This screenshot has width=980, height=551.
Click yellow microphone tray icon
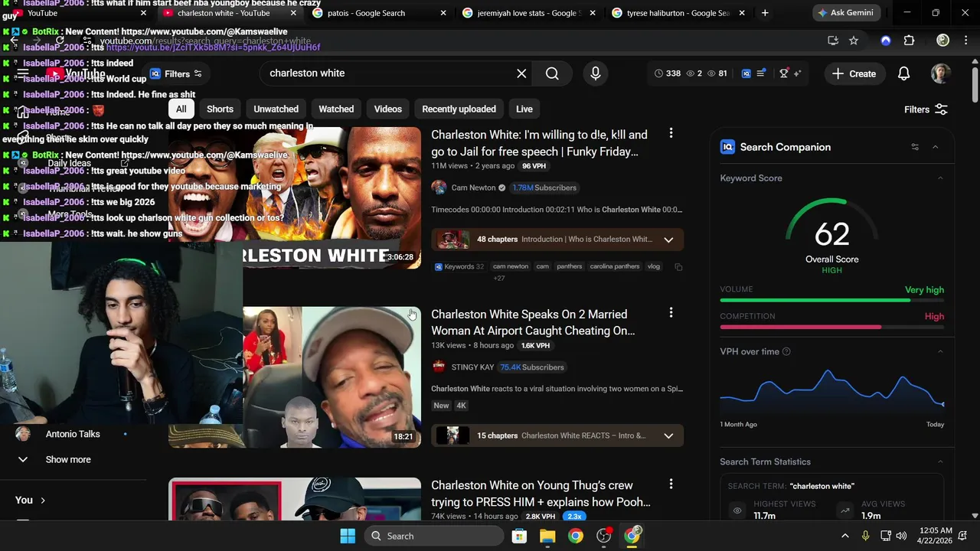[866, 536]
